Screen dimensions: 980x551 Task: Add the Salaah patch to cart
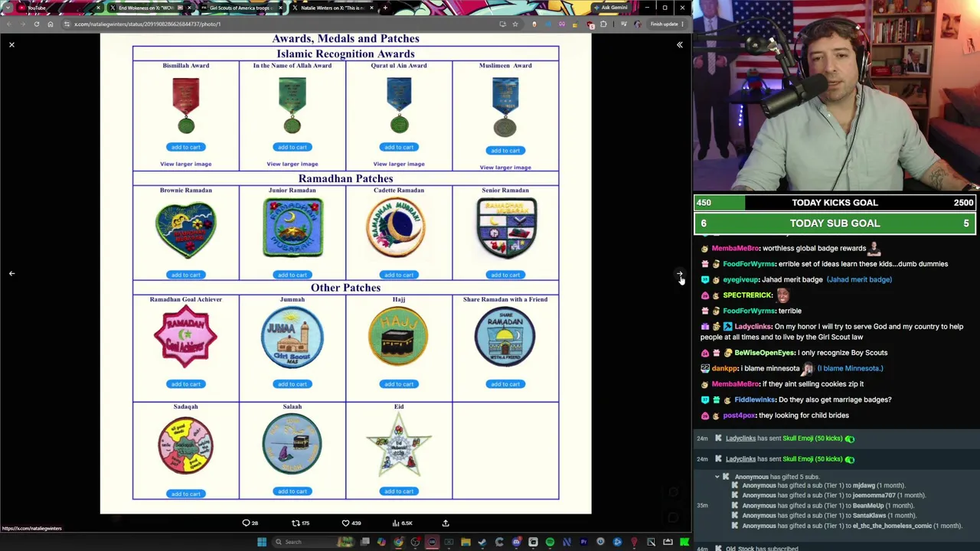(x=292, y=491)
